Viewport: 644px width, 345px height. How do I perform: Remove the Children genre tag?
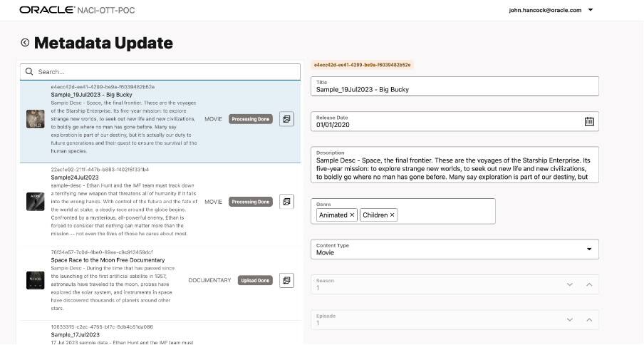pos(393,215)
